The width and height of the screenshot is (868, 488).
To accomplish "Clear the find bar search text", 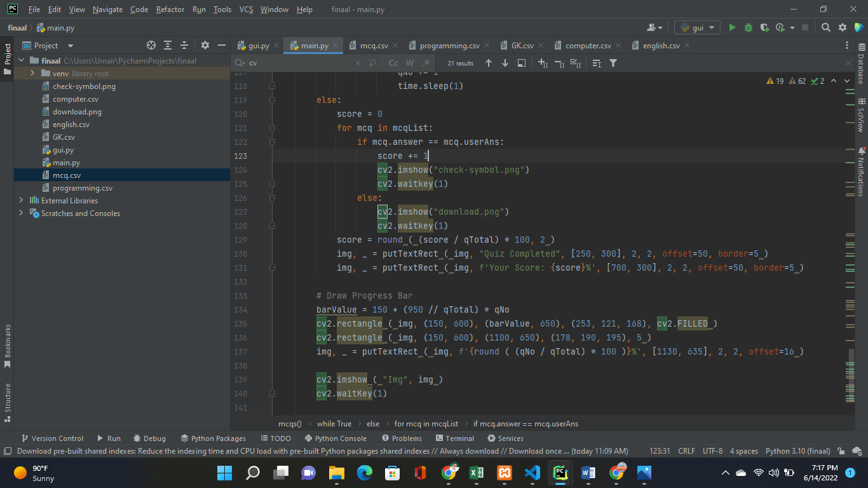I will (x=358, y=63).
